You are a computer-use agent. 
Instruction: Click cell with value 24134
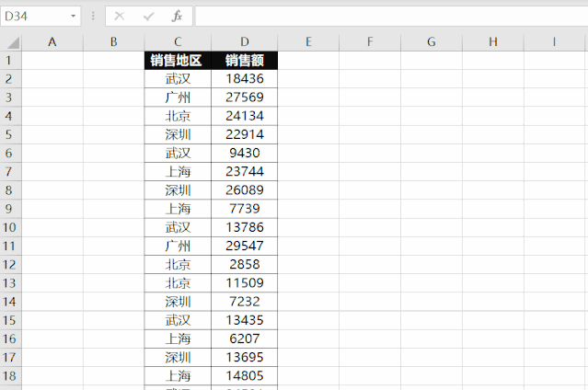245,116
